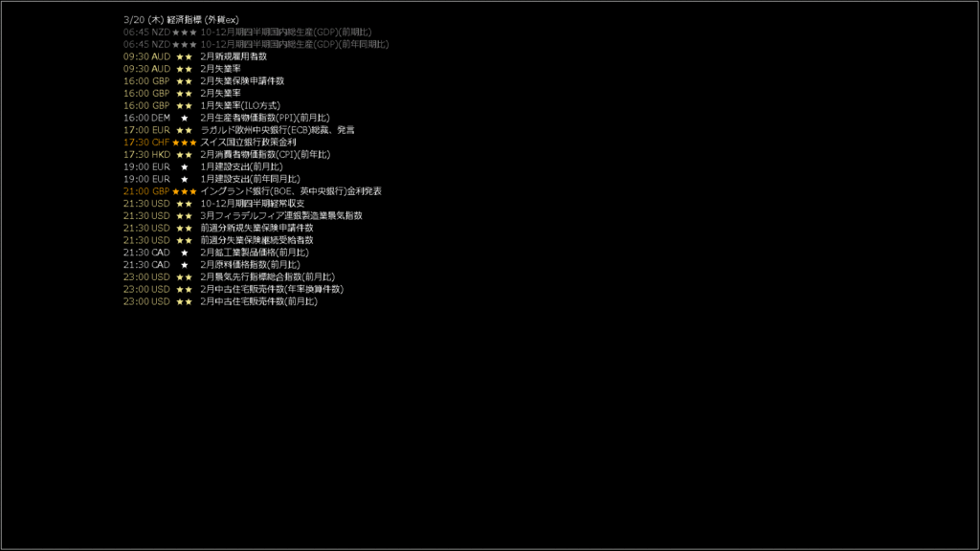The image size is (980, 551).
Task: Click the 2月消費者物価指数(CPI)(前年比) row
Action: pos(227,154)
